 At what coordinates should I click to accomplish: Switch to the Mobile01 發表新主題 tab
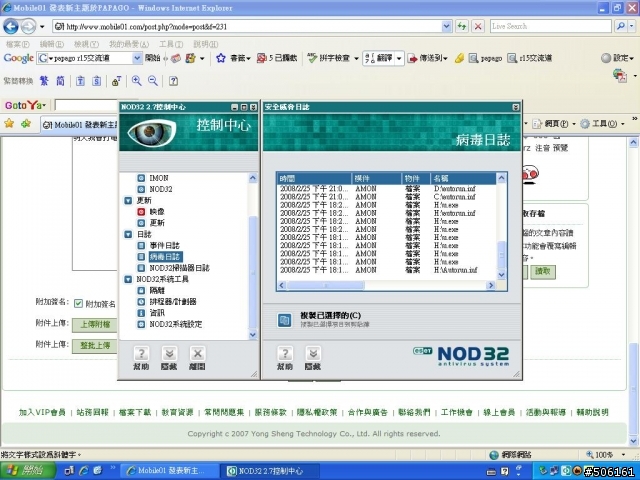click(80, 124)
